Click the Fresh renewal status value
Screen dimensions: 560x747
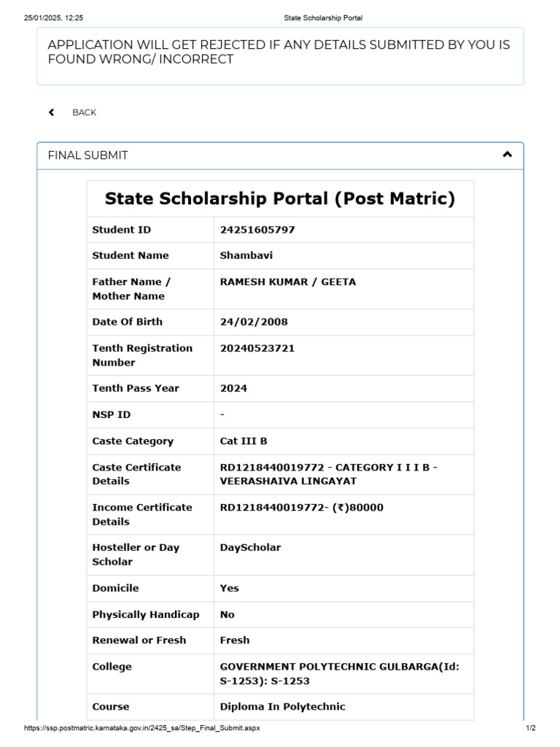pos(235,640)
